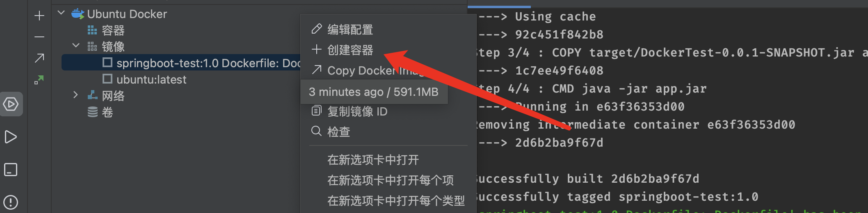Select 创建容器 in the context menu

[350, 50]
